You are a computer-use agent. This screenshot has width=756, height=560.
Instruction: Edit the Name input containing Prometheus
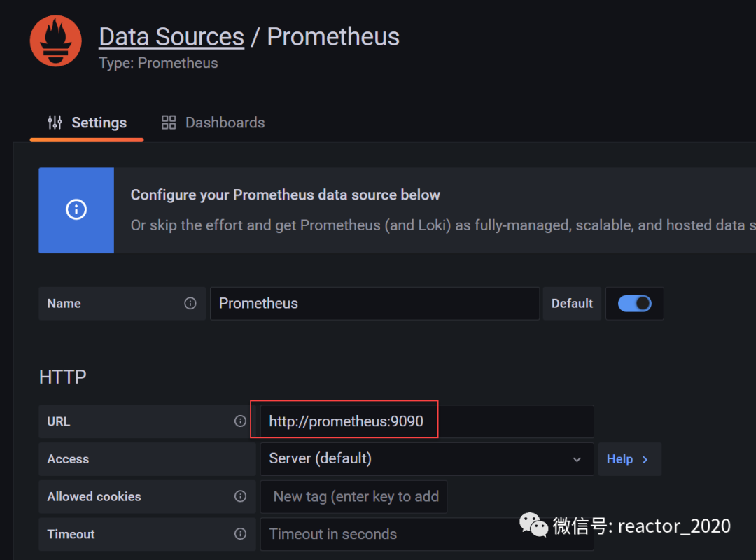point(374,303)
